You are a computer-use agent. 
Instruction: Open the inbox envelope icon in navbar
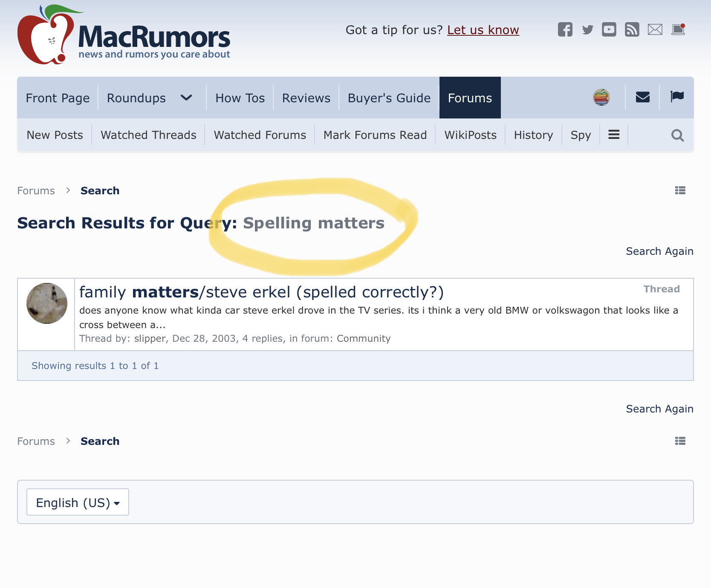[643, 97]
